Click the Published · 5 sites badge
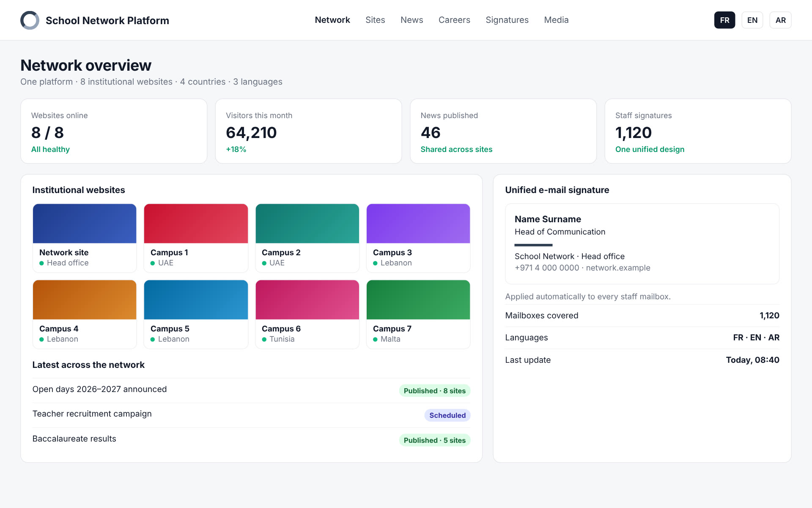 434,440
